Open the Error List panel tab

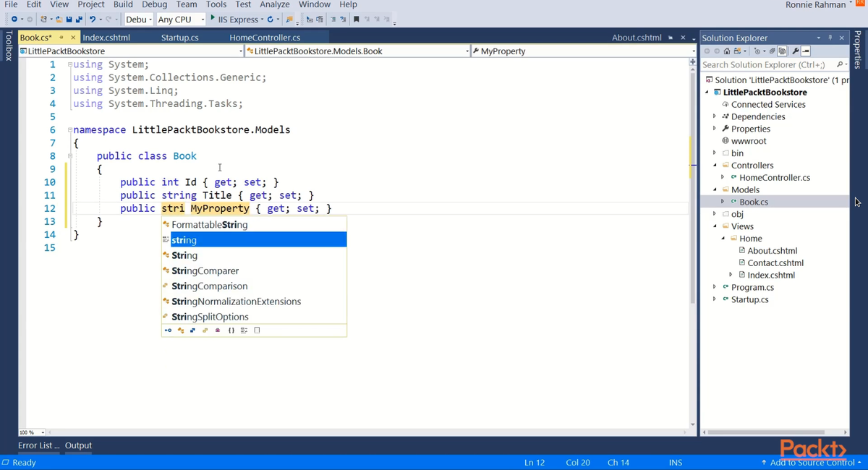pyautogui.click(x=38, y=445)
